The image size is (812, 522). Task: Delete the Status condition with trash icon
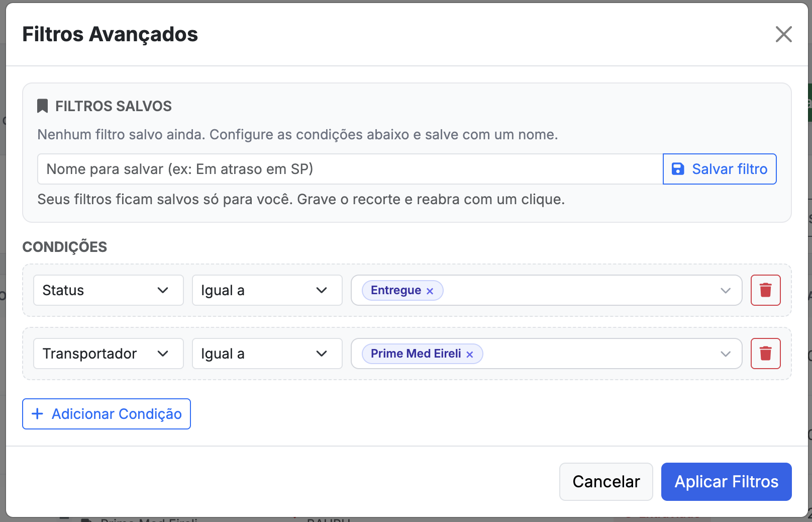pyautogui.click(x=765, y=290)
